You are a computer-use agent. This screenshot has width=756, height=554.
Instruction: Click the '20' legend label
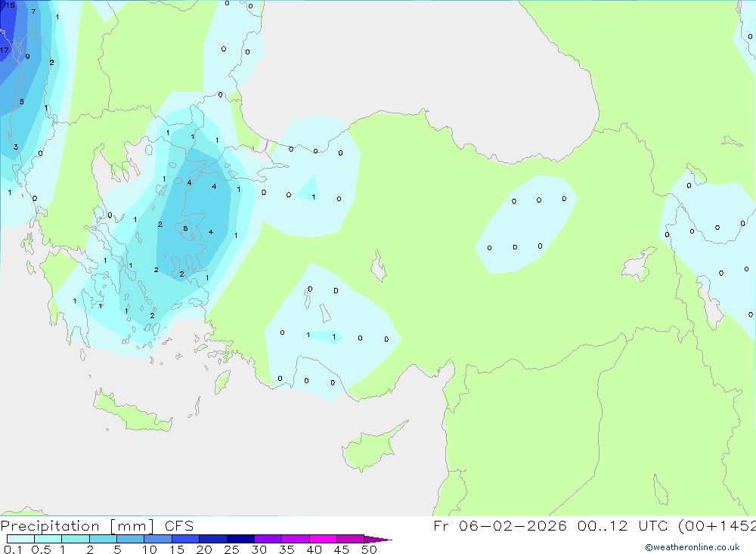[204, 549]
